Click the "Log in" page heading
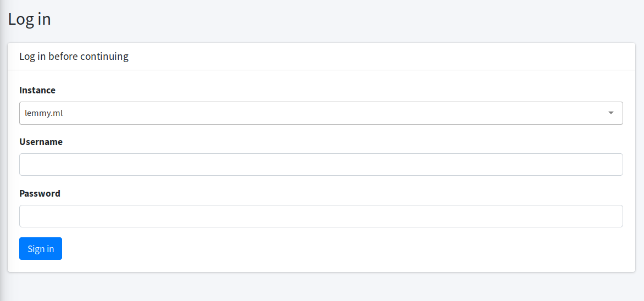The width and height of the screenshot is (644, 301). [x=29, y=19]
